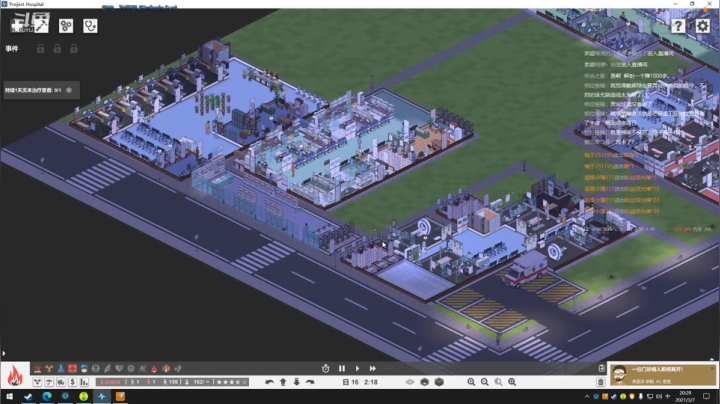This screenshot has width=720, height=404.
Task: Select the red flame department icon
Action: [154, 368]
